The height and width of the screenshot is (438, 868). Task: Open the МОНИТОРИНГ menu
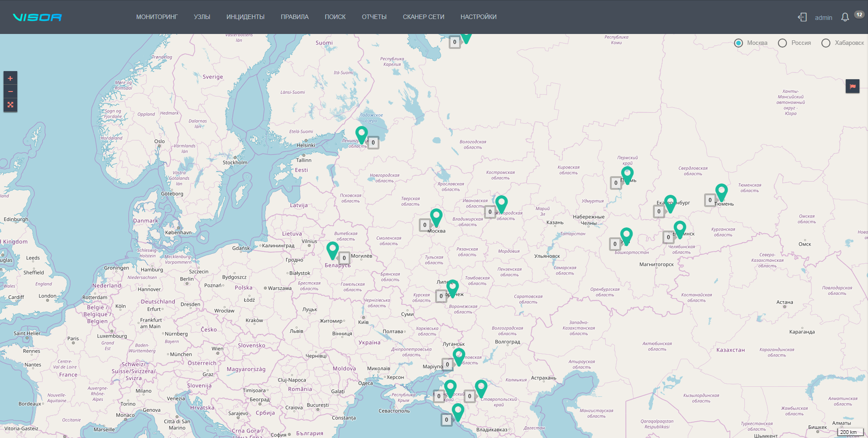pyautogui.click(x=157, y=17)
